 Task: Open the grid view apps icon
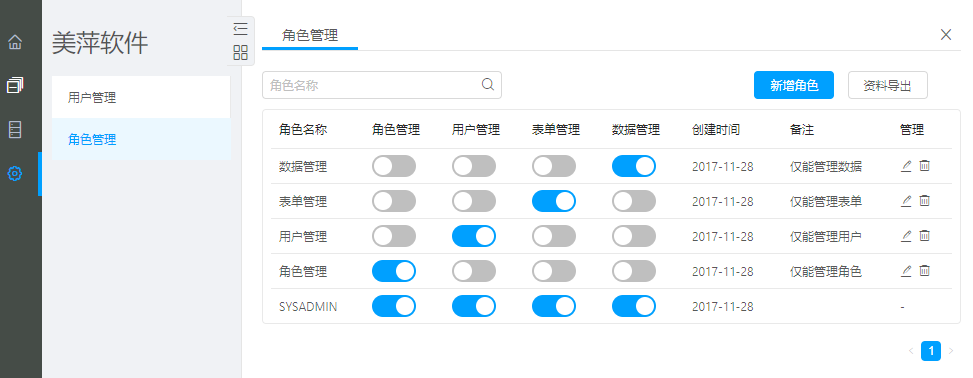point(241,52)
